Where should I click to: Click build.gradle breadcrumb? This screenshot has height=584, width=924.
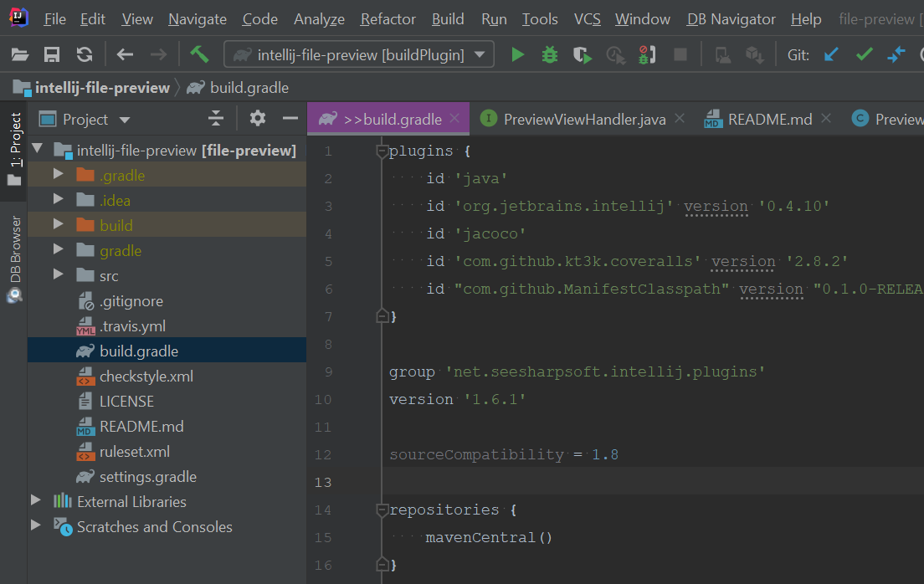tap(238, 88)
